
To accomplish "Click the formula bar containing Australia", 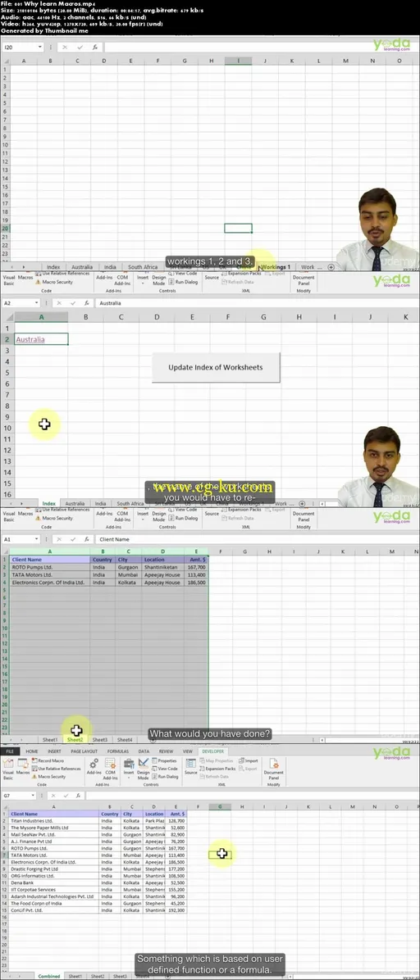I will pyautogui.click(x=257, y=303).
